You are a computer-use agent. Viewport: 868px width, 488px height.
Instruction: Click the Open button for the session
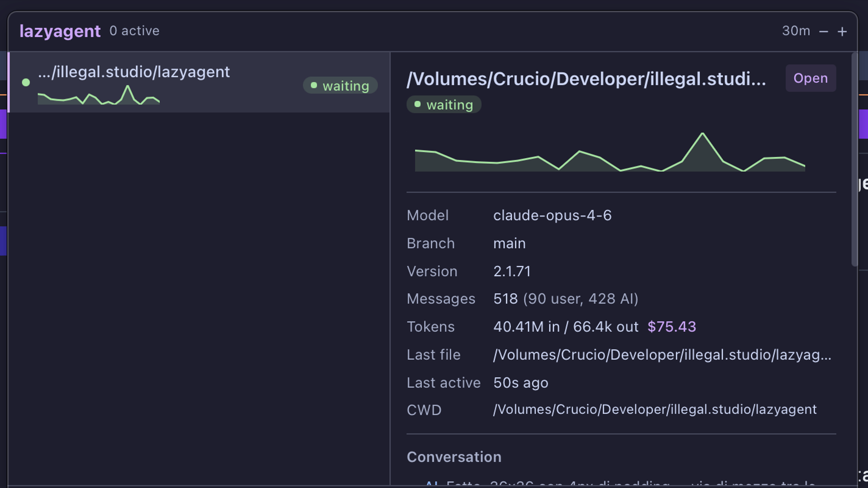coord(810,78)
